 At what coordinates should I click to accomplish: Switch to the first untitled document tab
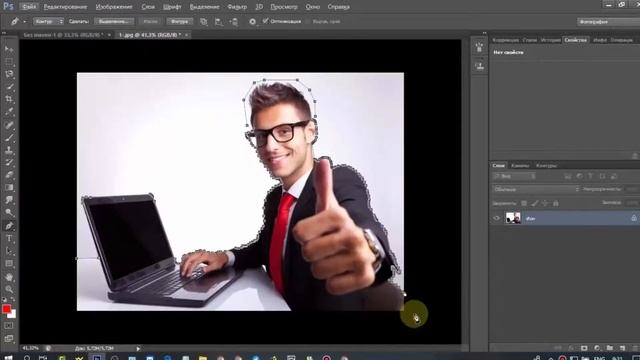point(63,35)
